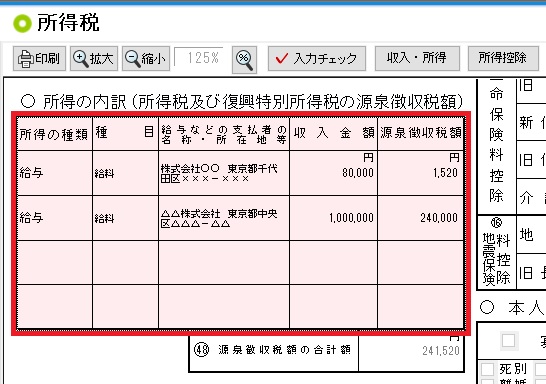546x384 pixels.
Task: Select the 80,000 income amount cell
Action: [333, 173]
